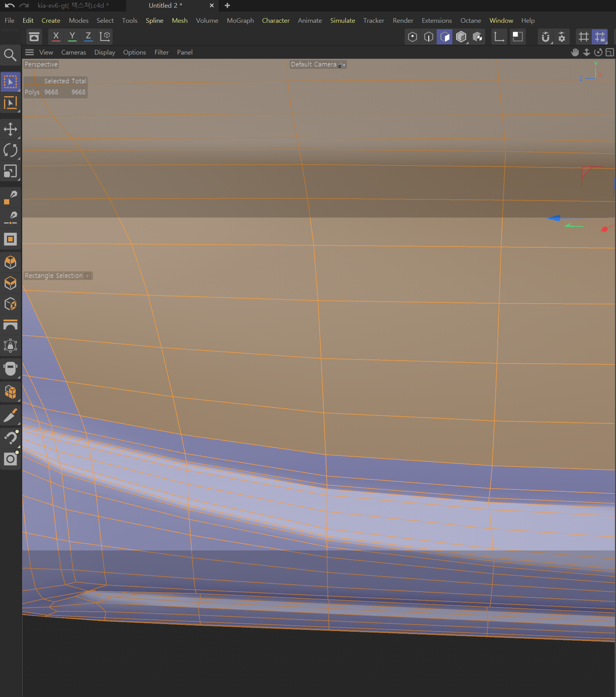Open the reset transform archive icon
This screenshot has height=697, width=616.
click(34, 37)
